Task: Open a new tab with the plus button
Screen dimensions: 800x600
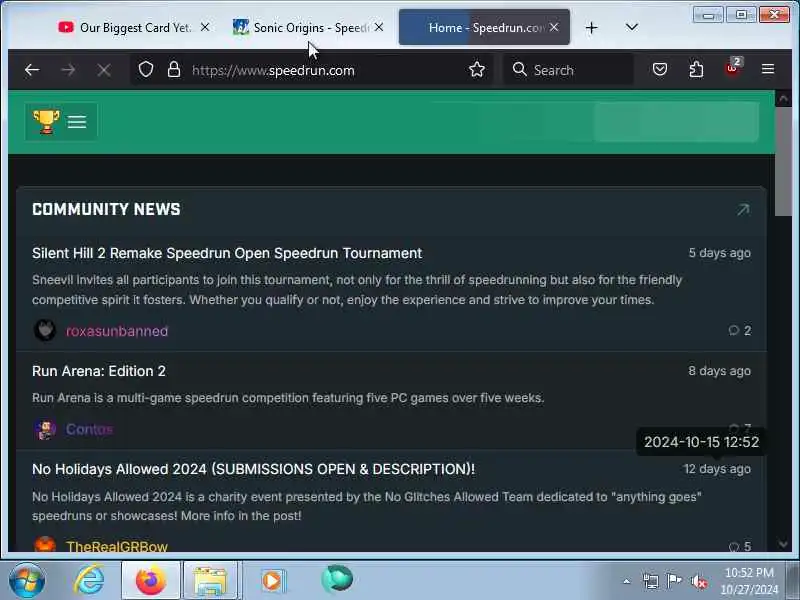Action: click(x=591, y=28)
